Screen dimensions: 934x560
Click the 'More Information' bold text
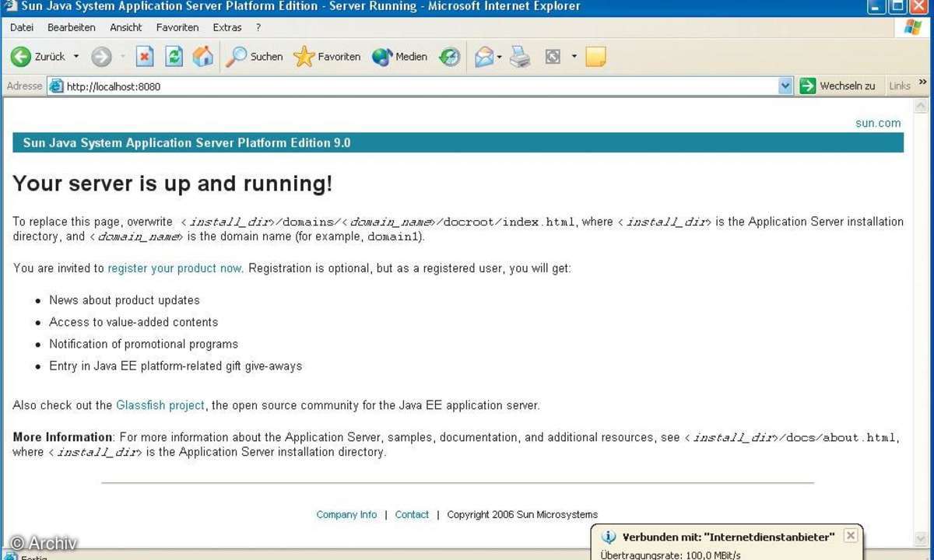(62, 437)
